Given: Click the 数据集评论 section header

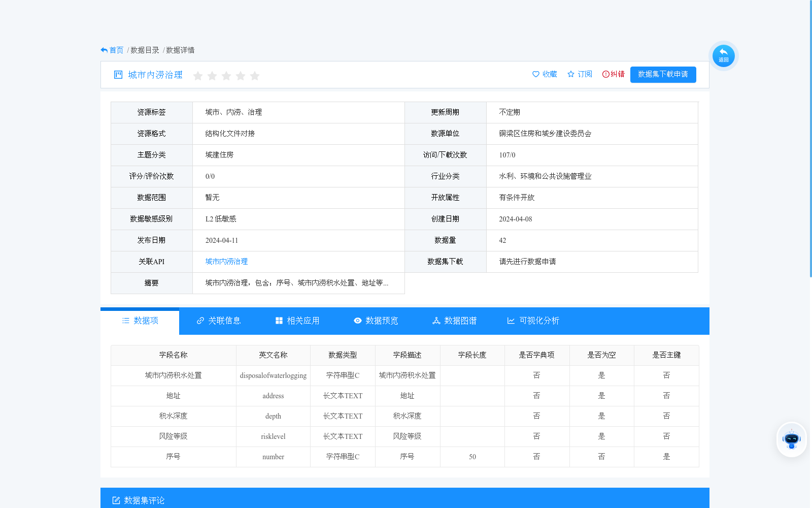Looking at the screenshot, I should tap(405, 498).
